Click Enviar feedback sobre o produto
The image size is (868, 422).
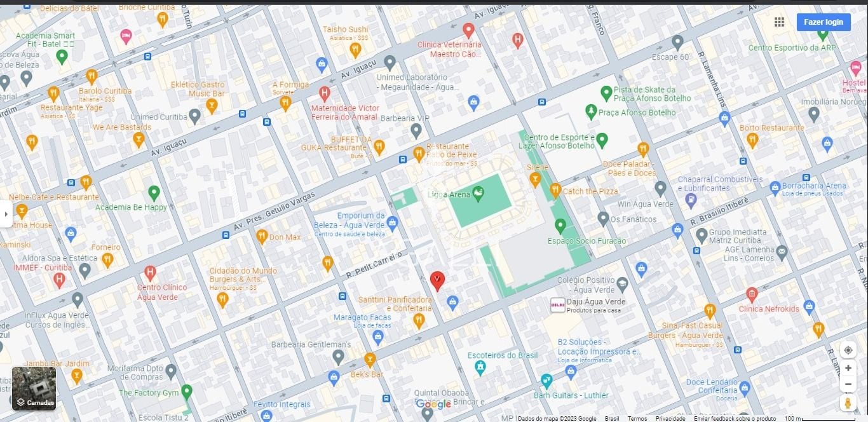pos(735,418)
